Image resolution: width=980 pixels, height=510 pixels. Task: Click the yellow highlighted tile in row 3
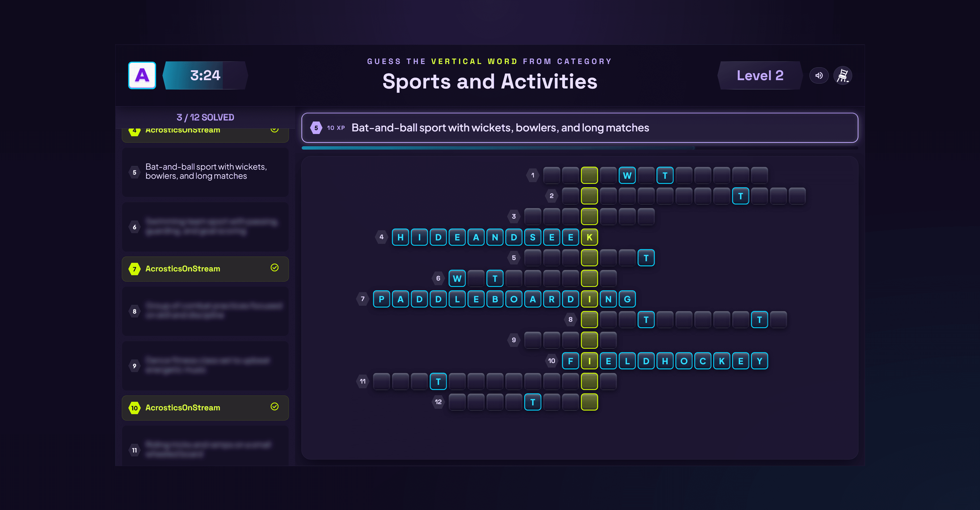click(x=589, y=216)
